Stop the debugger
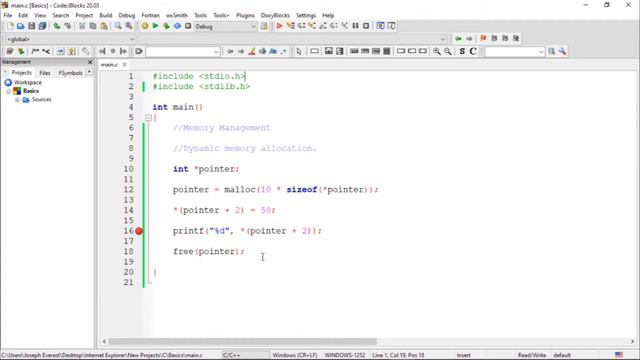640x360 pixels. click(x=367, y=26)
